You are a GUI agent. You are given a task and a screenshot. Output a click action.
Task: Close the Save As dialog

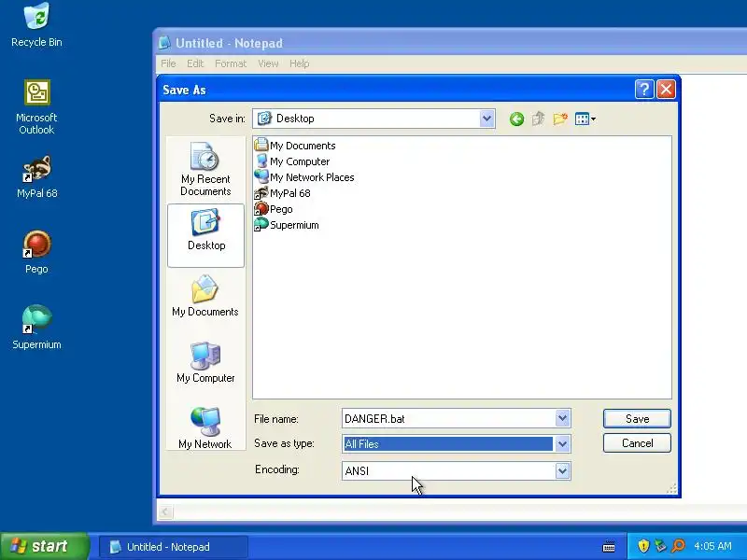point(666,89)
